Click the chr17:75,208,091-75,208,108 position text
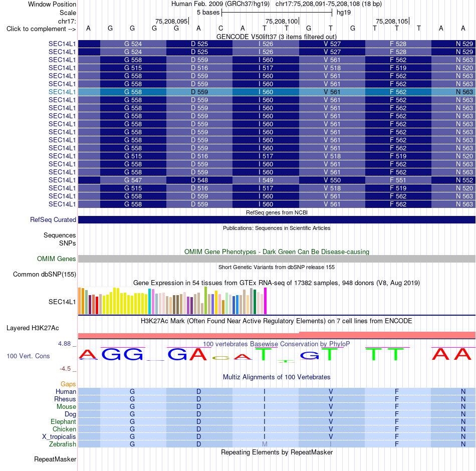The image size is (476, 471). point(329,4)
